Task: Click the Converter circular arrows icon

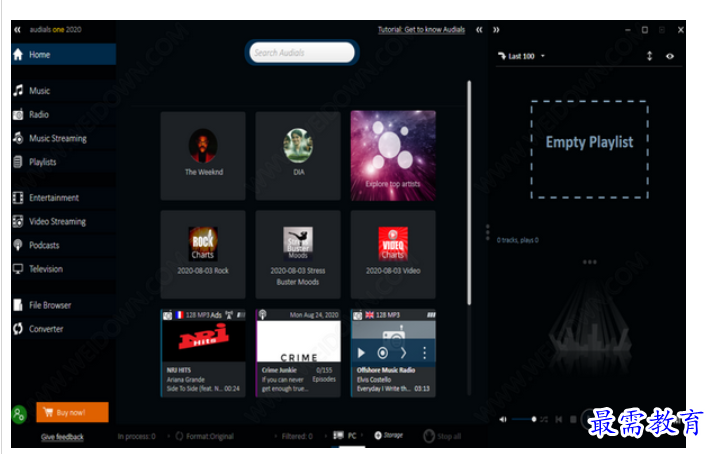Action: (x=18, y=329)
